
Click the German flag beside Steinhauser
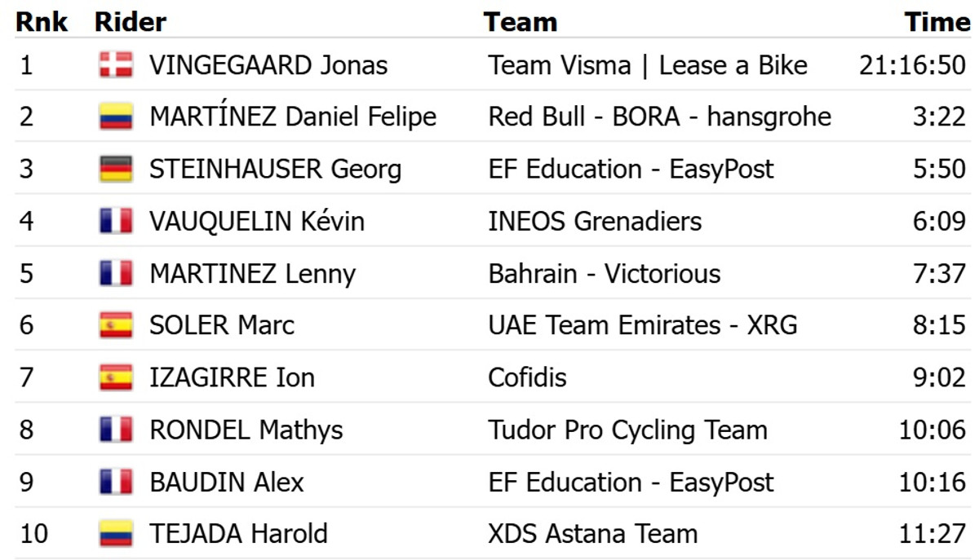click(x=115, y=170)
